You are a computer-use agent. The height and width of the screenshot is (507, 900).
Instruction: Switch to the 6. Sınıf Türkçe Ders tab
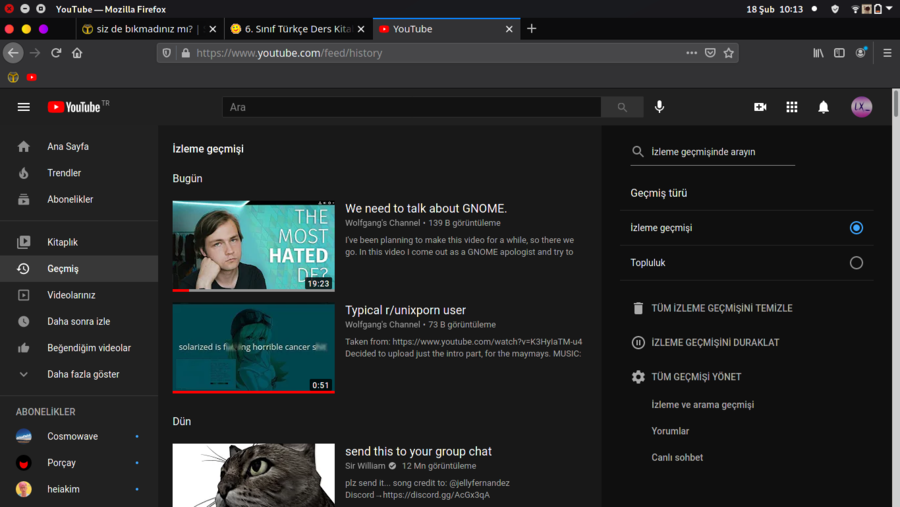(x=296, y=29)
